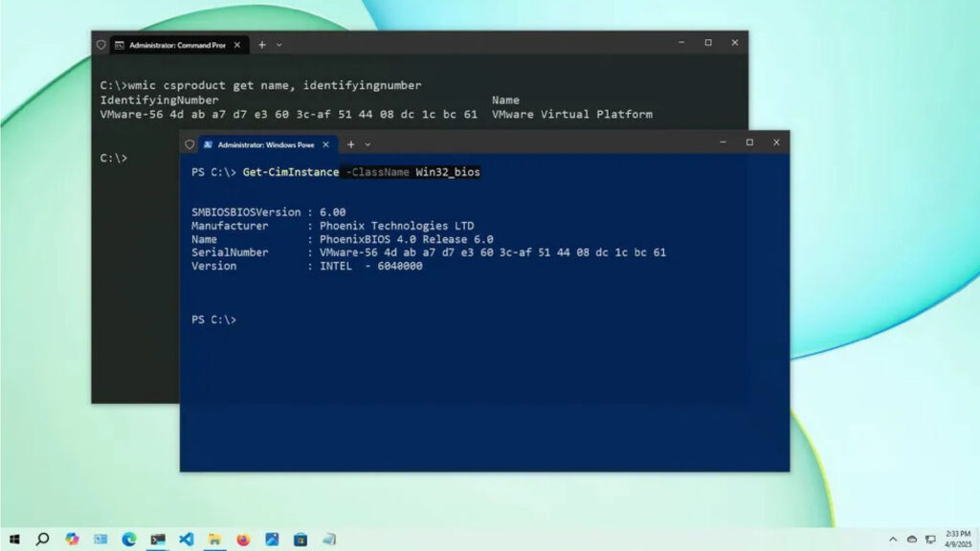Viewport: 980px width, 551px height.
Task: Open the new-tab dropdown in the Command Prompt window
Action: pyautogui.click(x=279, y=44)
